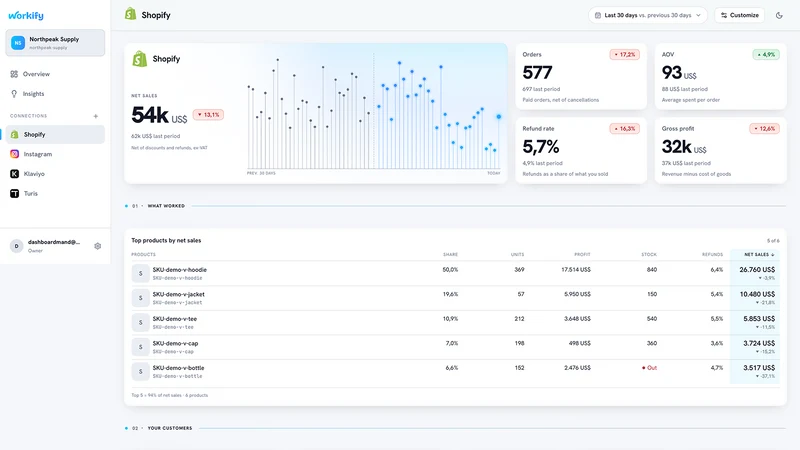Click the 17.514 US$ profit cell
800x450 pixels.
click(576, 270)
